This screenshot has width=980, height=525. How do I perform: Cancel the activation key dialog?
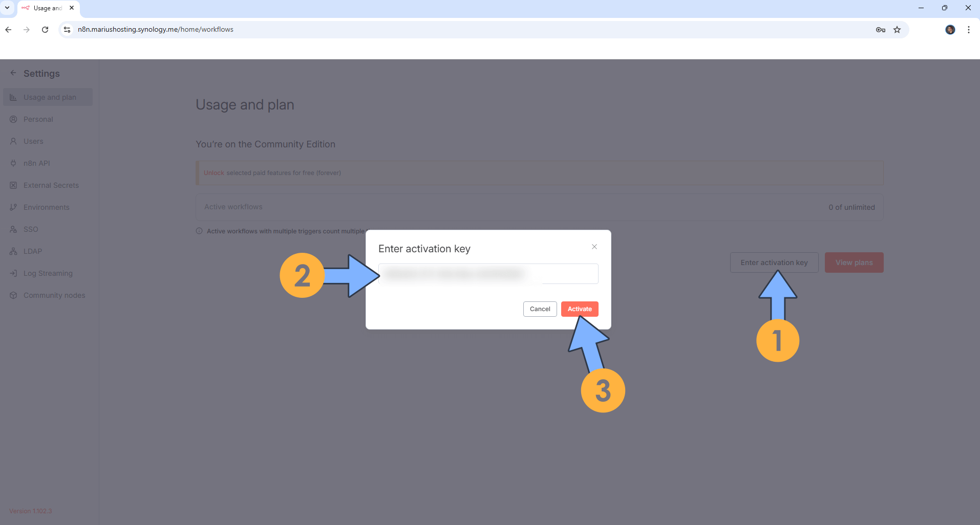pos(540,309)
